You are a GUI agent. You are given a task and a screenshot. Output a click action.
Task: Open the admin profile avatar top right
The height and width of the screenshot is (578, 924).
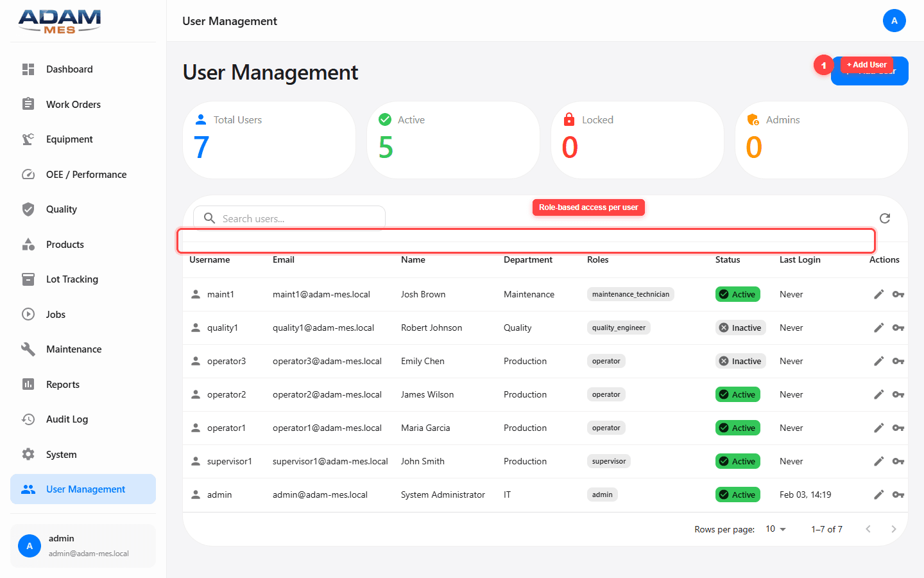coord(894,21)
